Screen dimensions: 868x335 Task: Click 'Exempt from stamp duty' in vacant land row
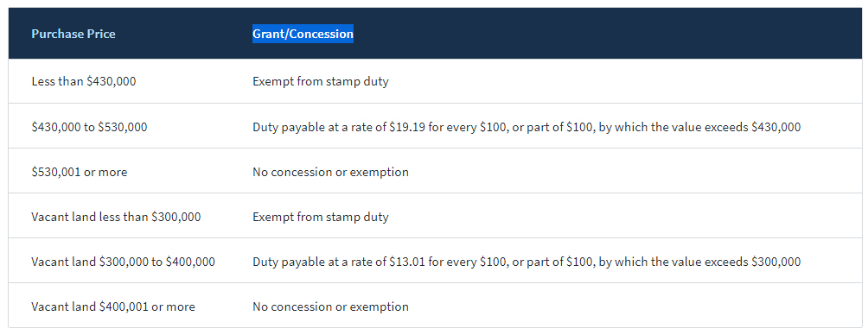tap(321, 217)
